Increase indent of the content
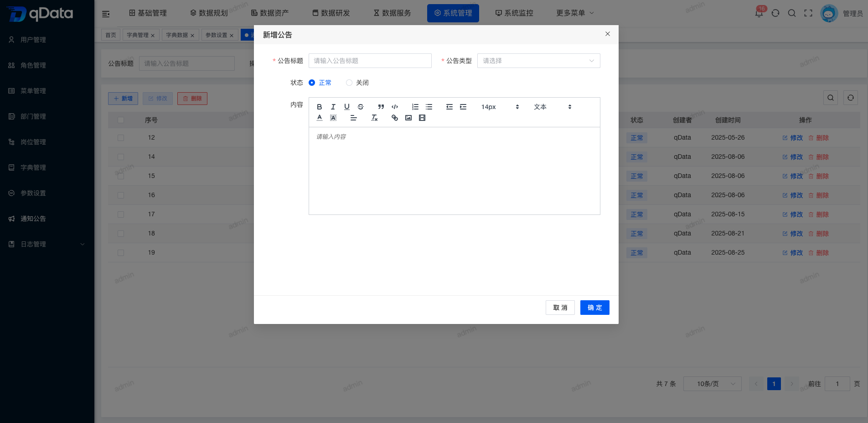The image size is (868, 423). click(x=463, y=107)
